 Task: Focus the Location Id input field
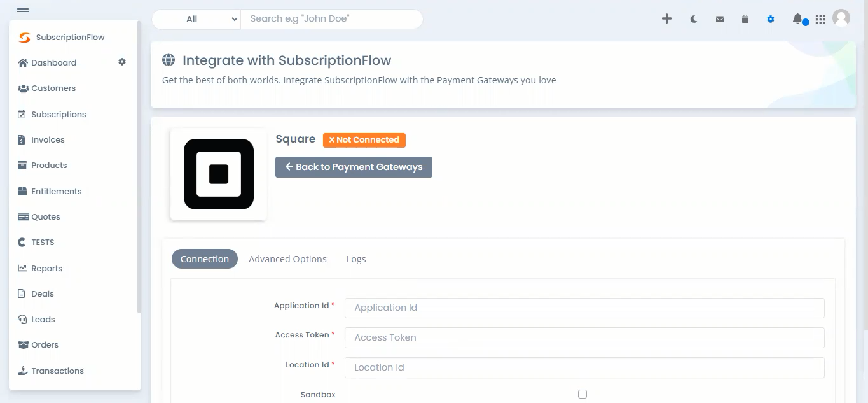coord(584,367)
